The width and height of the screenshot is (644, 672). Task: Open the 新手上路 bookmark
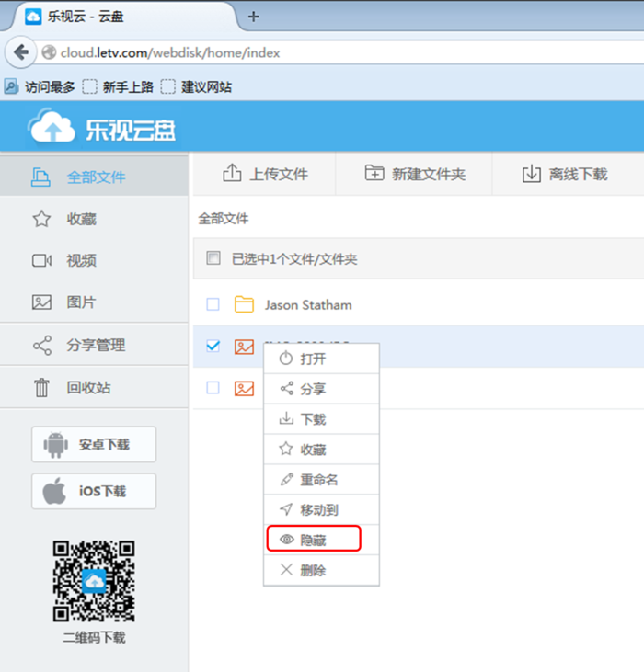tap(118, 87)
